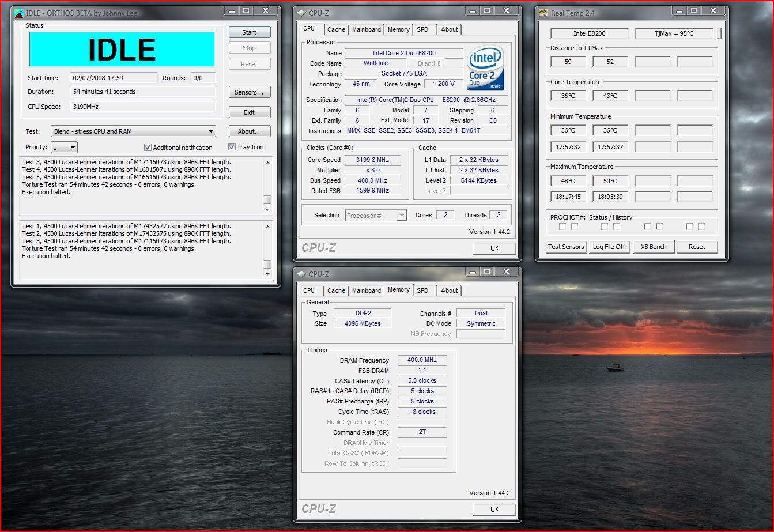Click the CPU Speed value 3199MHz in ORTHOS
774x532 pixels.
(x=143, y=107)
